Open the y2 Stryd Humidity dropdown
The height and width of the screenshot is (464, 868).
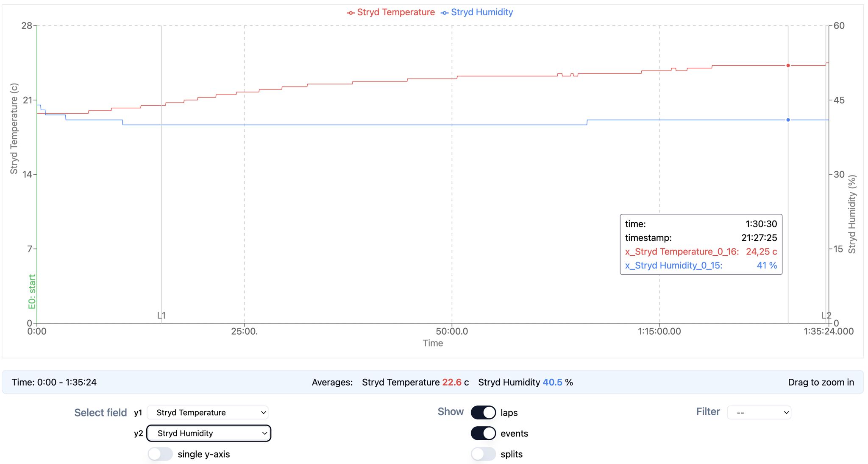pos(209,433)
